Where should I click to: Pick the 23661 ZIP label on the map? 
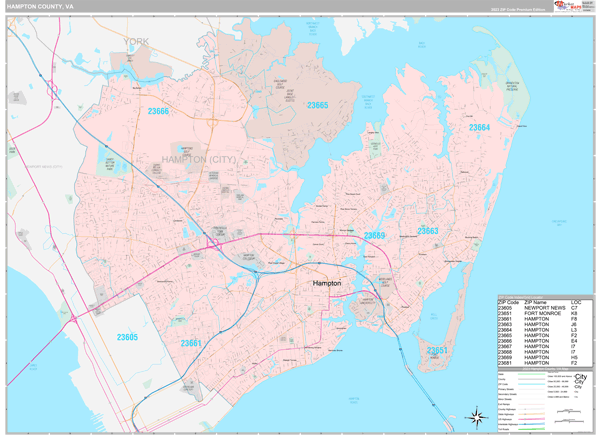pos(192,343)
